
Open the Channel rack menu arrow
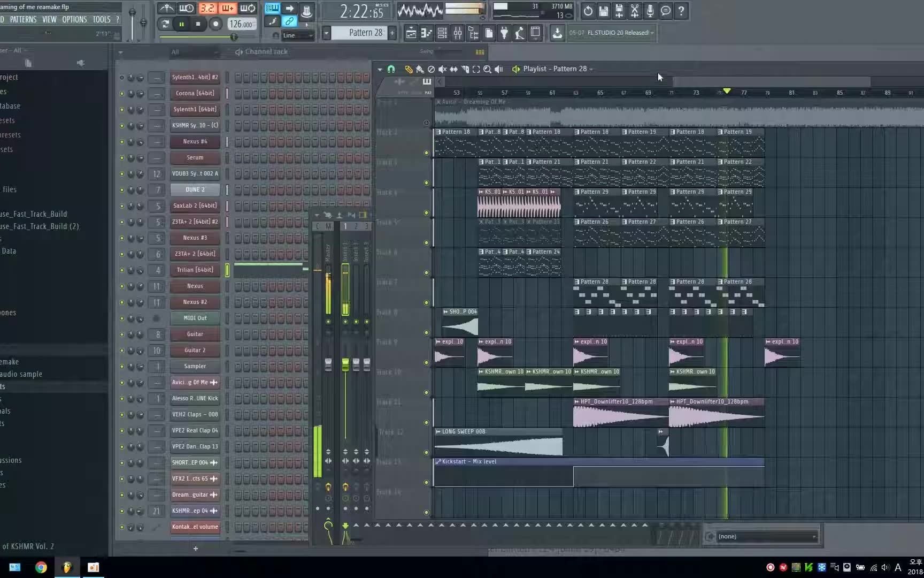pos(120,52)
